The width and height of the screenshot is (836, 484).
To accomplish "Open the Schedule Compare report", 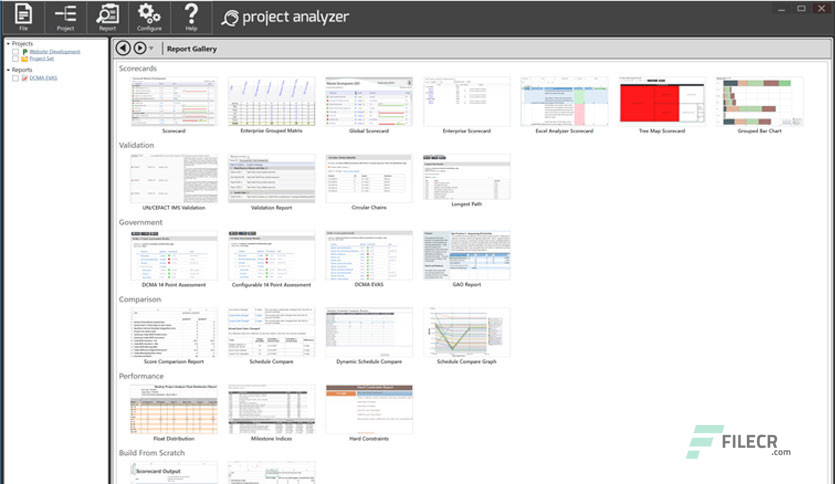I will 271,332.
